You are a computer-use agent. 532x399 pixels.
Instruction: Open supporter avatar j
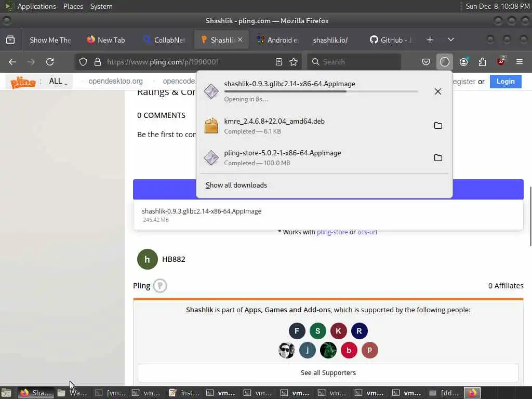308,350
